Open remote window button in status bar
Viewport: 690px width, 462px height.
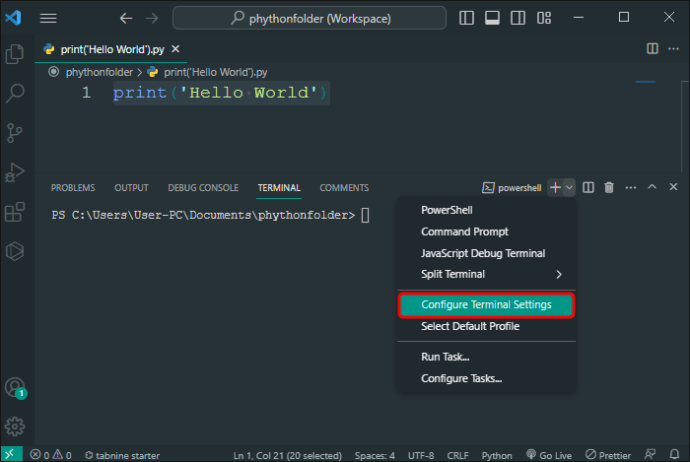tap(11, 454)
